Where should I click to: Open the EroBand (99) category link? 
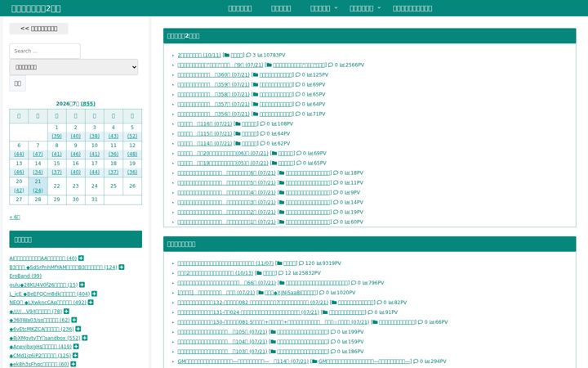(x=25, y=276)
